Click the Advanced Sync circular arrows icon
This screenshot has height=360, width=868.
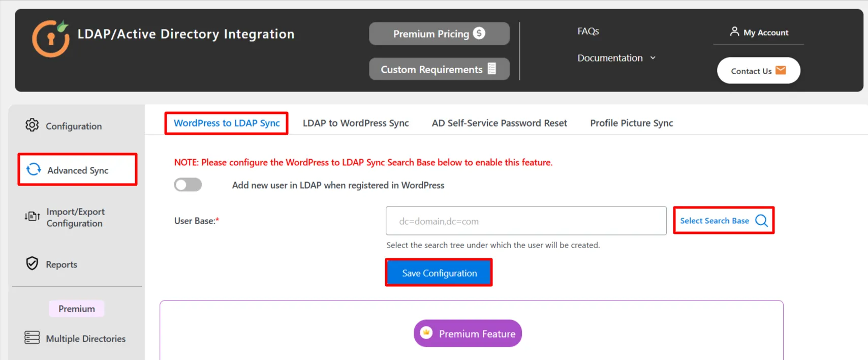coord(33,169)
